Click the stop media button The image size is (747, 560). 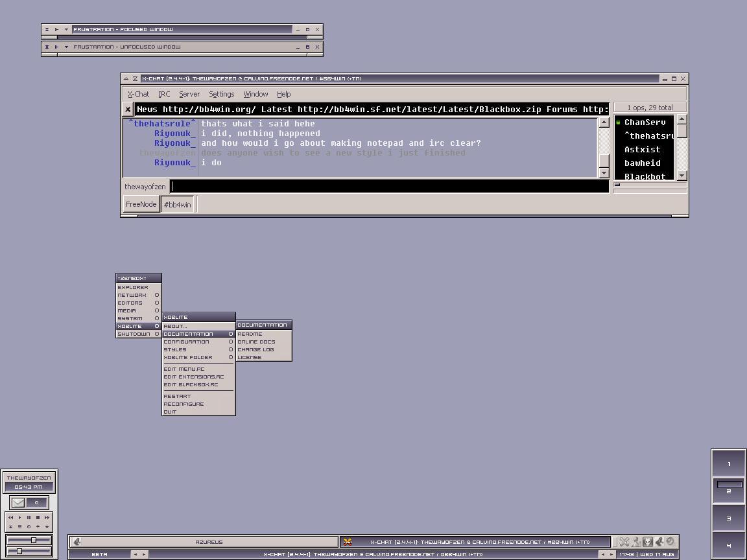click(38, 518)
